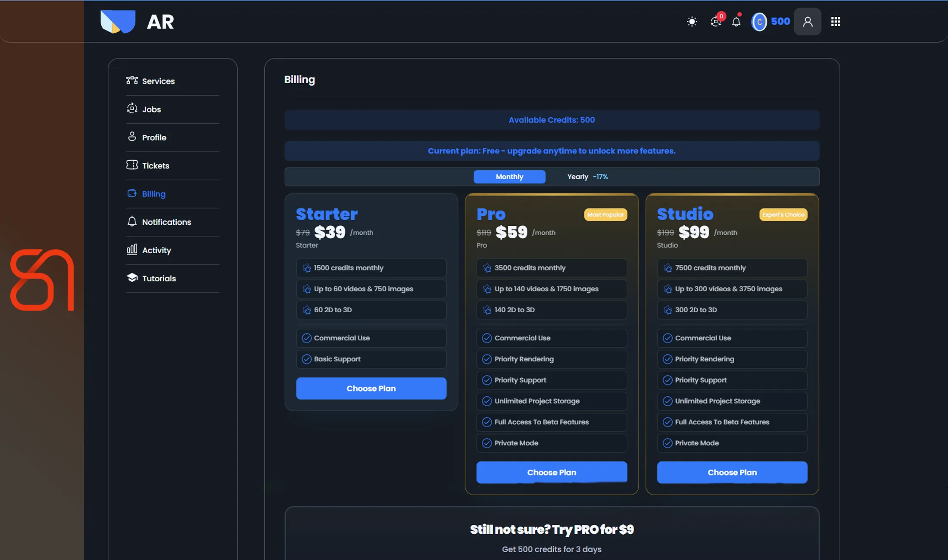Click the Studio plan title
This screenshot has height=560, width=948.
[685, 214]
